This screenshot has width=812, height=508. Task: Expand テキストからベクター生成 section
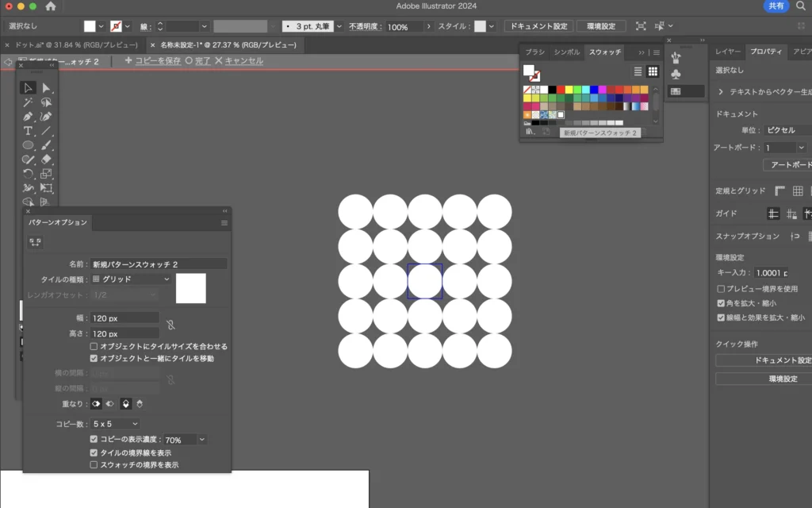[x=721, y=92]
